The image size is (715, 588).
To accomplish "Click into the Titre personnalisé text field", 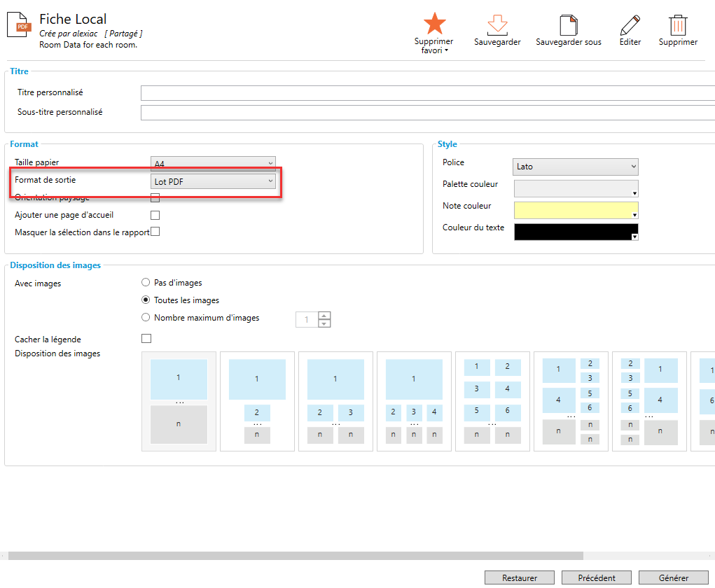I will tap(427, 93).
